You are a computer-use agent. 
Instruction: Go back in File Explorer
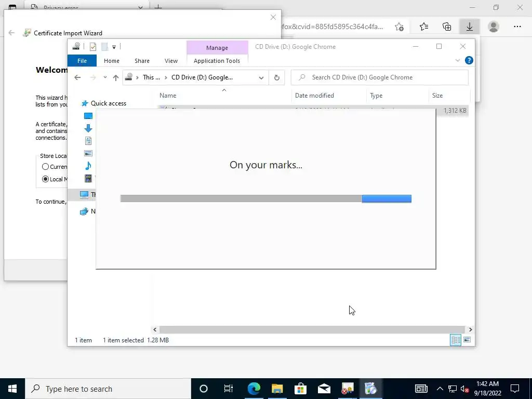[77, 77]
